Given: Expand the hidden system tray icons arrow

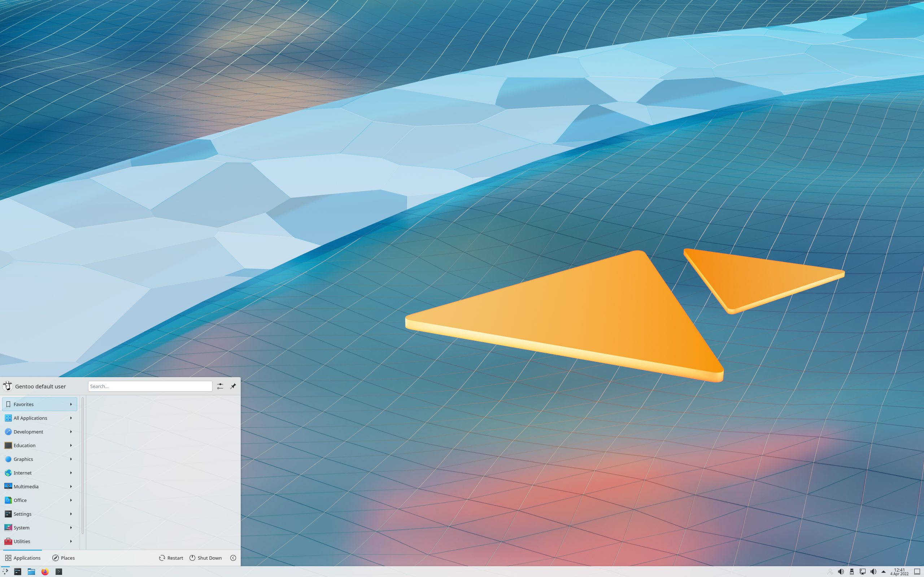Looking at the screenshot, I should click(x=883, y=571).
